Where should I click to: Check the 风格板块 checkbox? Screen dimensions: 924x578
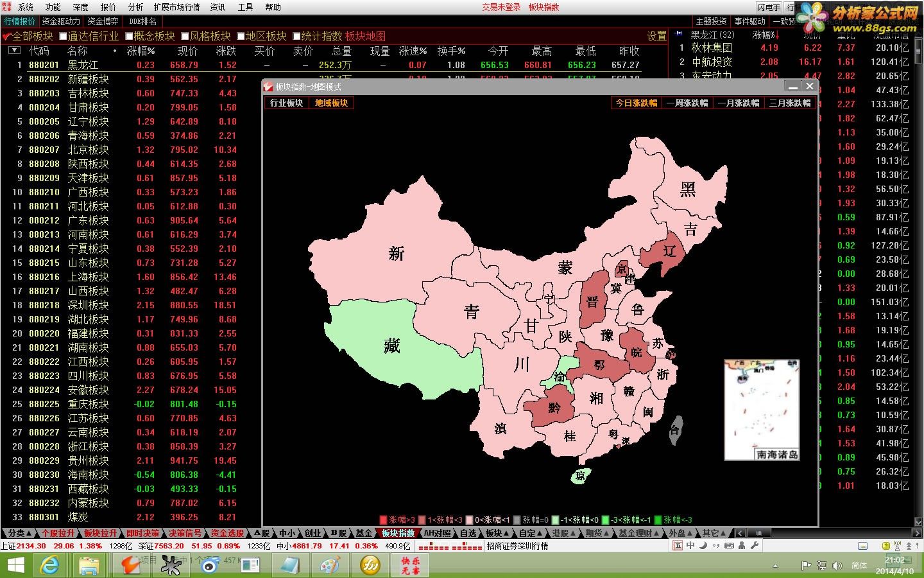pyautogui.click(x=185, y=36)
